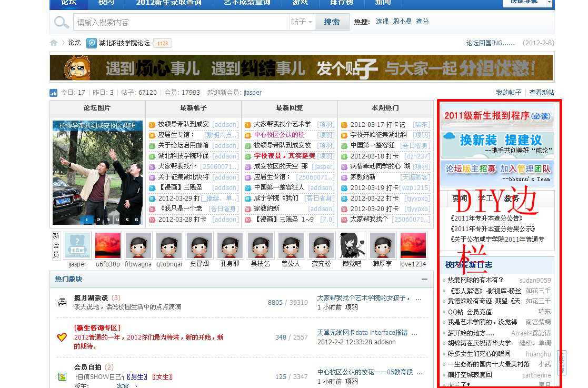Click the 换新装 提建议 banner

pos(497,144)
